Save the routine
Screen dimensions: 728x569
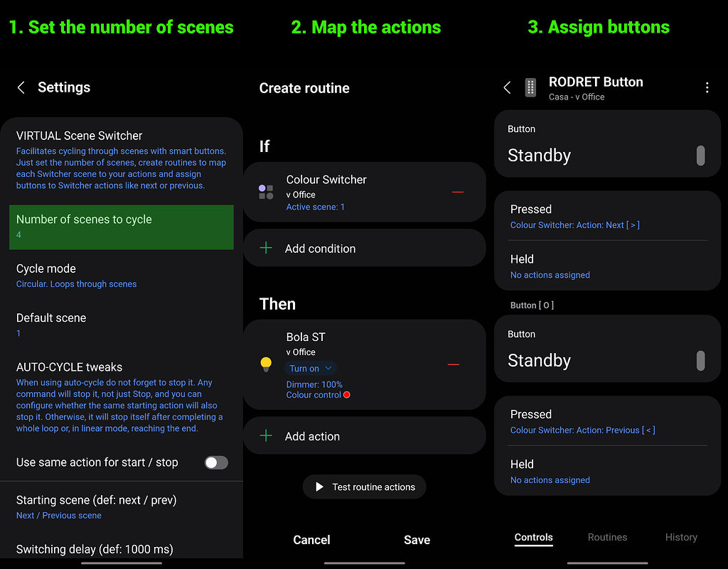[417, 540]
